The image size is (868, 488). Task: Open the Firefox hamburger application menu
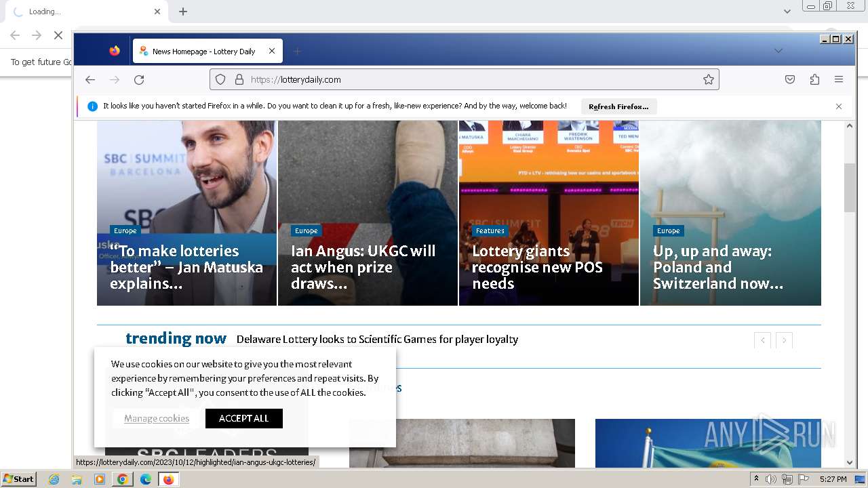[839, 79]
